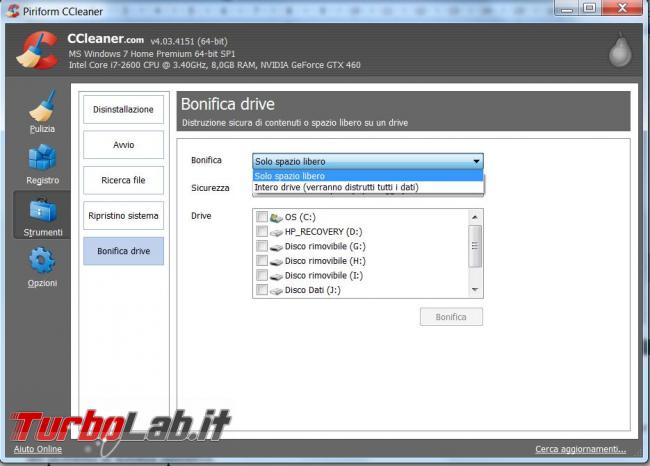Check the HP_RECOVERY (D:) checkbox
This screenshot has width=650, height=466.
262,231
